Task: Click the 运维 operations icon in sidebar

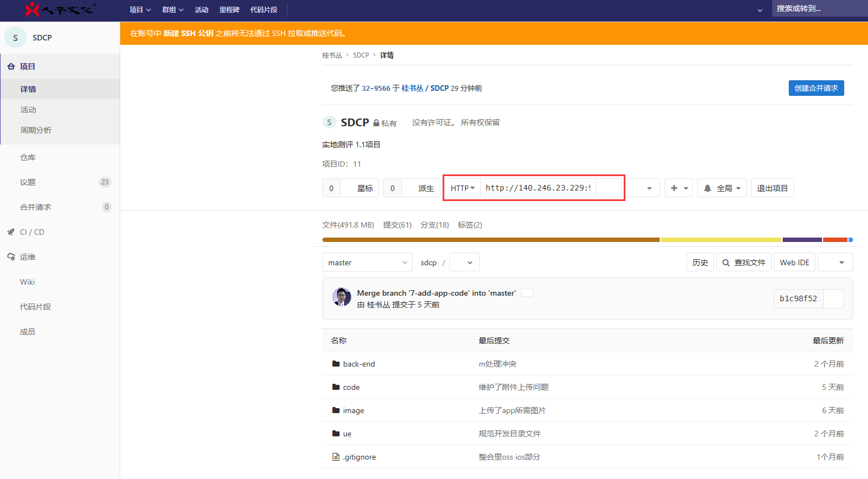Action: tap(11, 257)
